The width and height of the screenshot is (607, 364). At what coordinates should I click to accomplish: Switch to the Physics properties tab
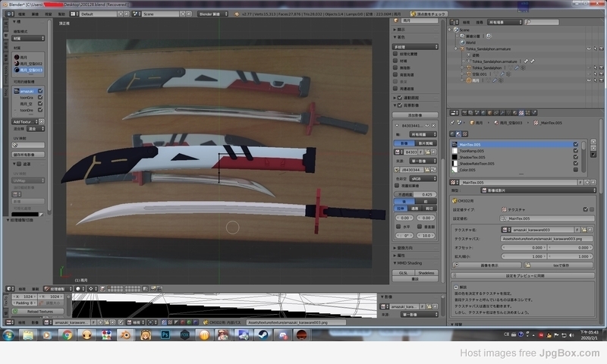(534, 113)
